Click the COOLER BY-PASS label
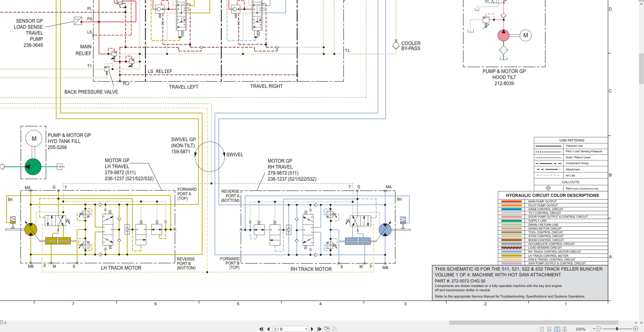The image size is (644, 332). [x=411, y=46]
